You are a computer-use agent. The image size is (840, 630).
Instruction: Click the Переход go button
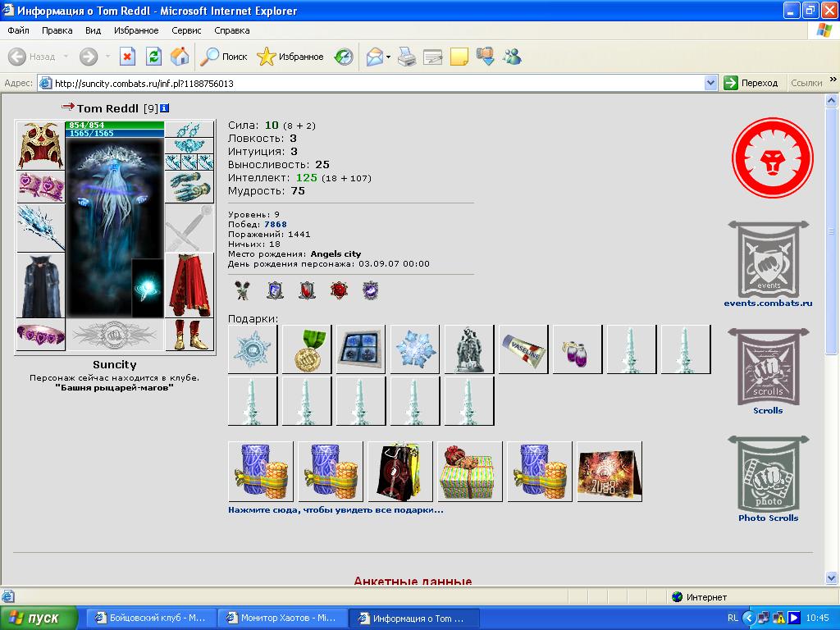[x=751, y=83]
